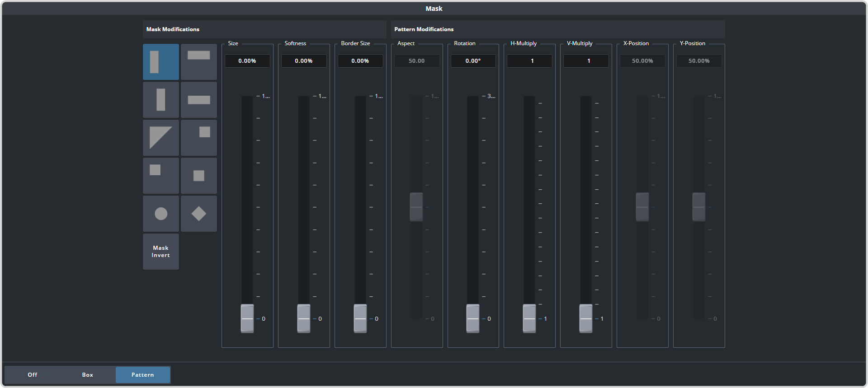The height and width of the screenshot is (388, 868).
Task: Click the Pattern Modifications header
Action: click(558, 29)
